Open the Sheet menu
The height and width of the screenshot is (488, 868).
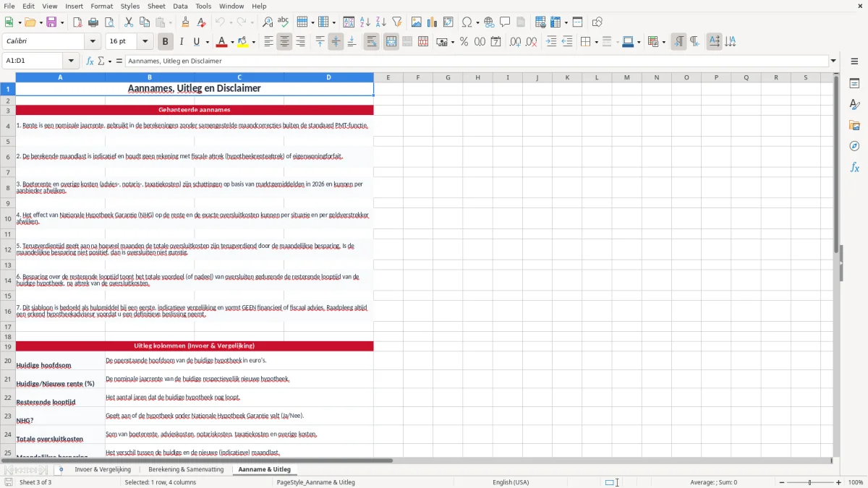click(156, 6)
